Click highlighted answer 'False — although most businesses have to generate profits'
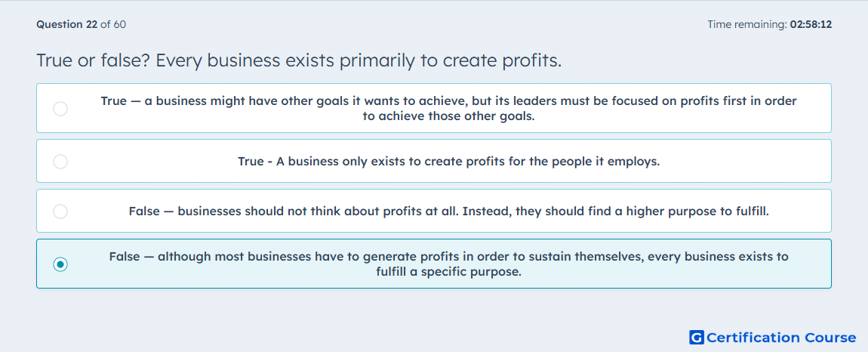The width and height of the screenshot is (868, 352). click(448, 264)
